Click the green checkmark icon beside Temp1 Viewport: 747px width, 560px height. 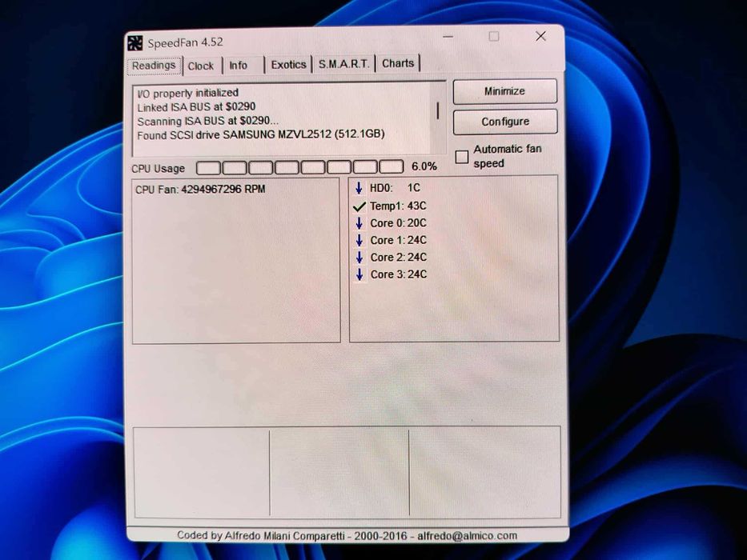click(x=359, y=206)
